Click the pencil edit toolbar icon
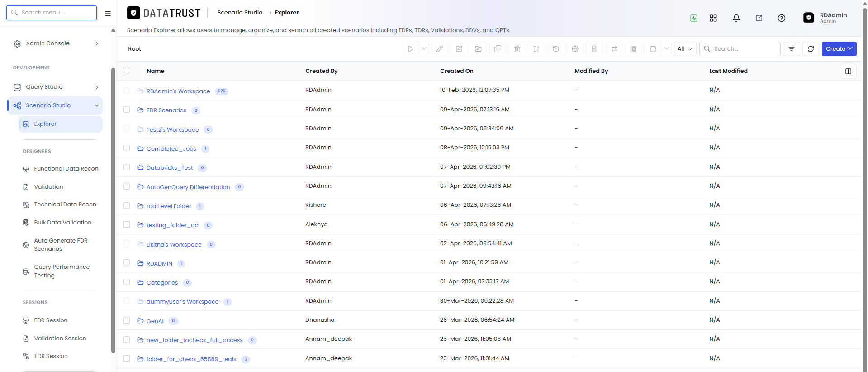Screen dimensions: 868x372 (x=440, y=49)
